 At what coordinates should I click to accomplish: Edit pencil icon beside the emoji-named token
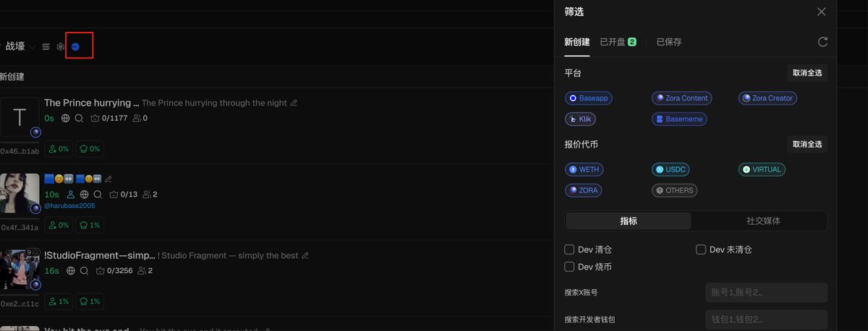(109, 179)
